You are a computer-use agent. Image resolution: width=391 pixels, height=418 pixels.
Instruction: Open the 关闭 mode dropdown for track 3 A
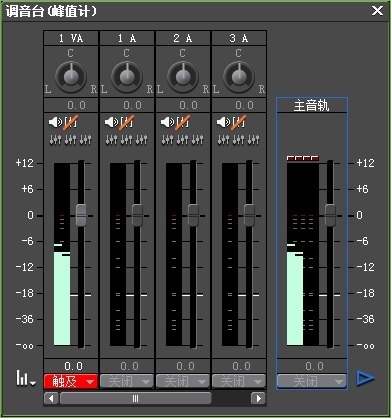click(239, 381)
